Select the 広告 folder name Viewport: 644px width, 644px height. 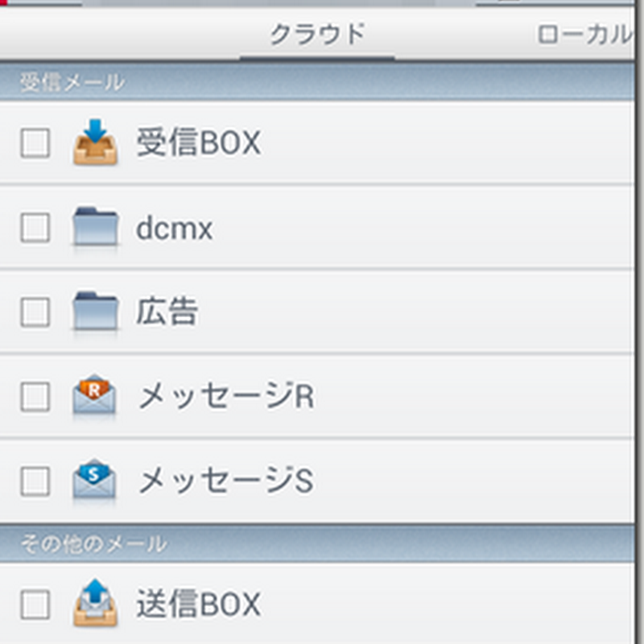pyautogui.click(x=167, y=312)
